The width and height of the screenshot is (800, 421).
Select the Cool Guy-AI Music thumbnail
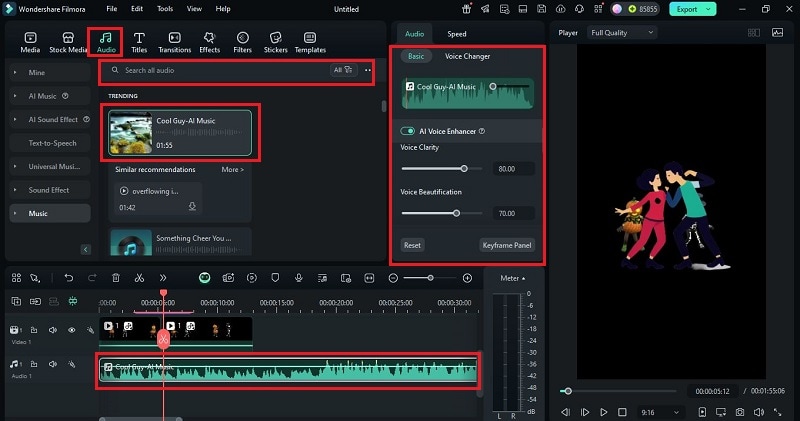pyautogui.click(x=131, y=133)
